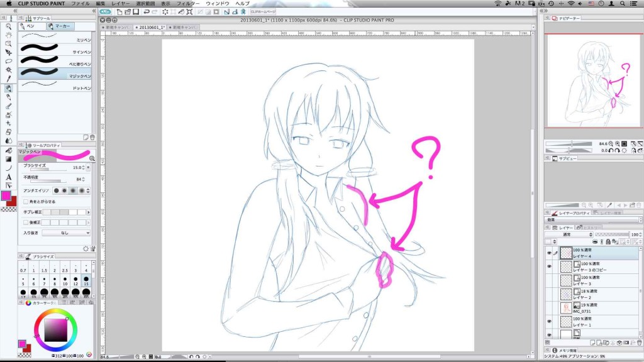Open the 入り抜き dropdown
The image size is (644, 362).
(x=65, y=233)
